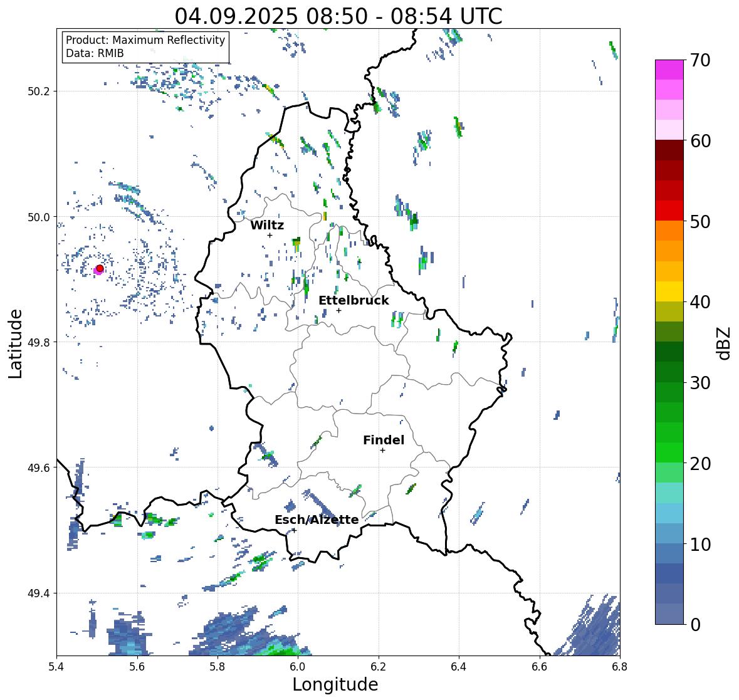739x700 pixels.
Task: Click the Findel station label
Action: [x=384, y=440]
